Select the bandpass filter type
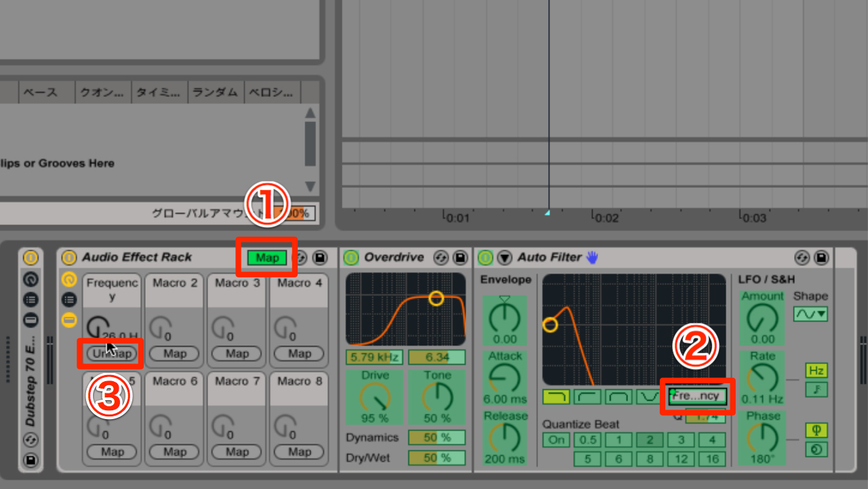The image size is (868, 489). tap(618, 397)
